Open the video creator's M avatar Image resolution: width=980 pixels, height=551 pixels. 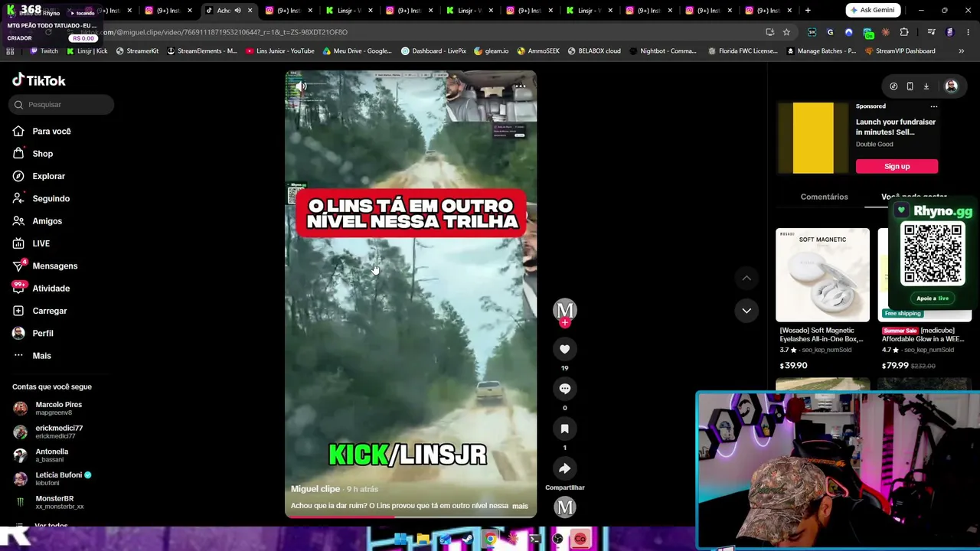click(x=565, y=309)
